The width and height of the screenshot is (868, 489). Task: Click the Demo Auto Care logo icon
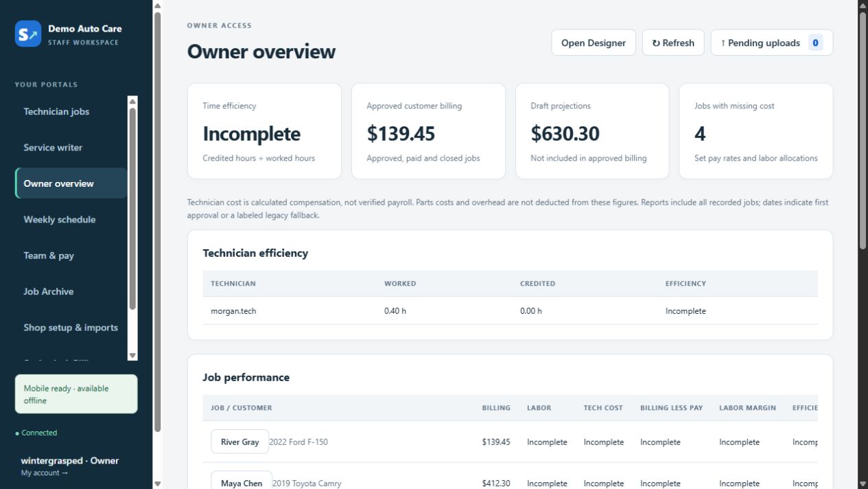point(28,34)
